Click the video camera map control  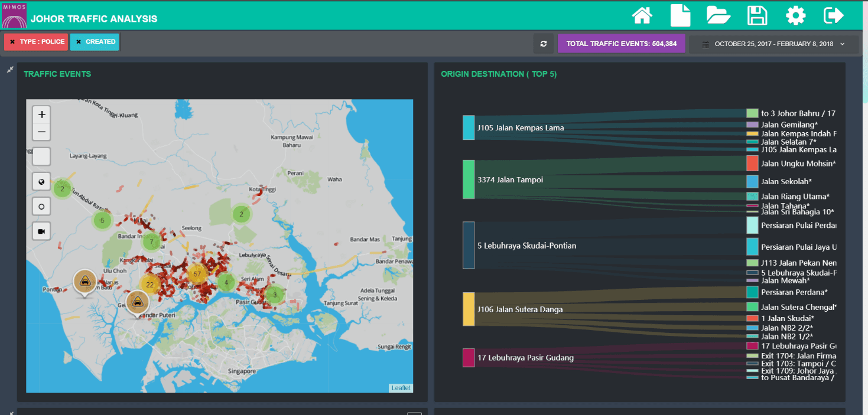click(41, 231)
